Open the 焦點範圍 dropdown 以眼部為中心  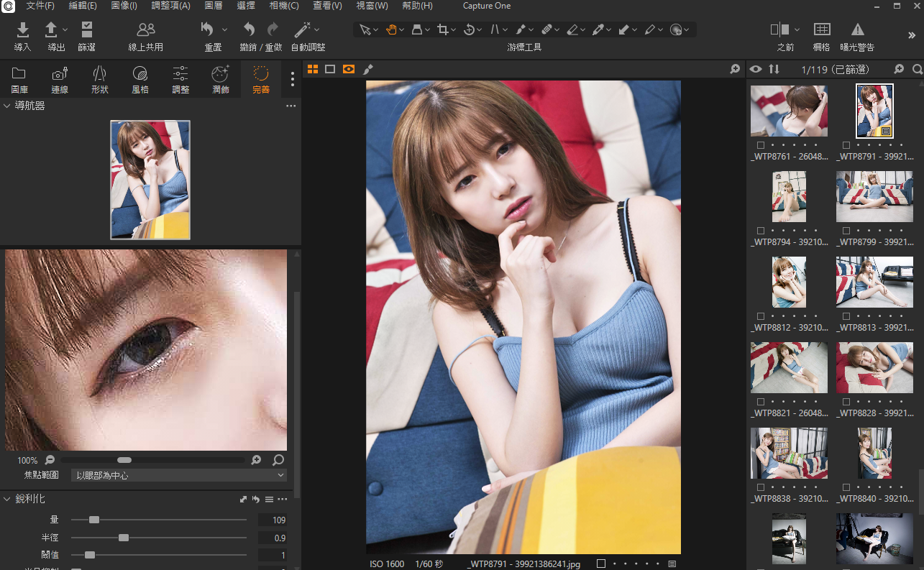pyautogui.click(x=179, y=475)
